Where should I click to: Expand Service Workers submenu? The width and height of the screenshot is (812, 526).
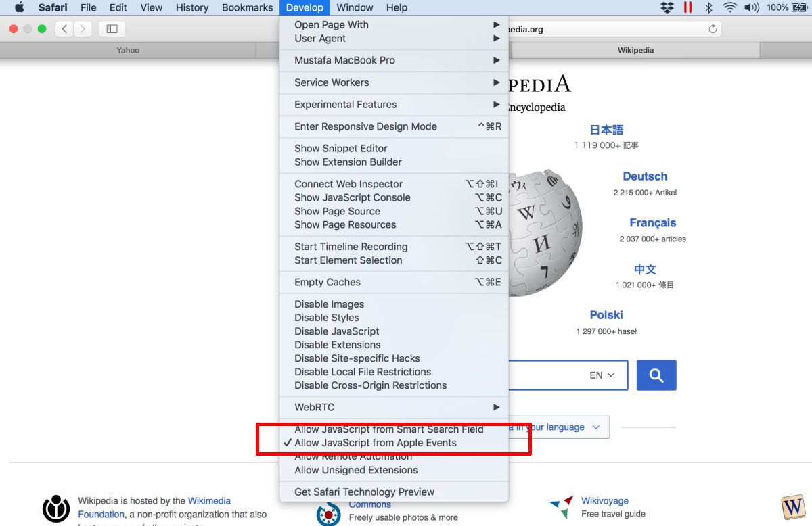pos(394,82)
